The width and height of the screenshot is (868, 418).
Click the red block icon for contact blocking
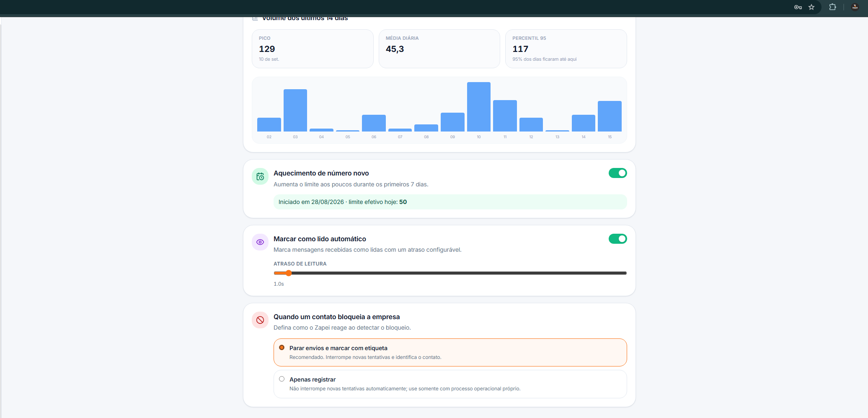pyautogui.click(x=260, y=320)
